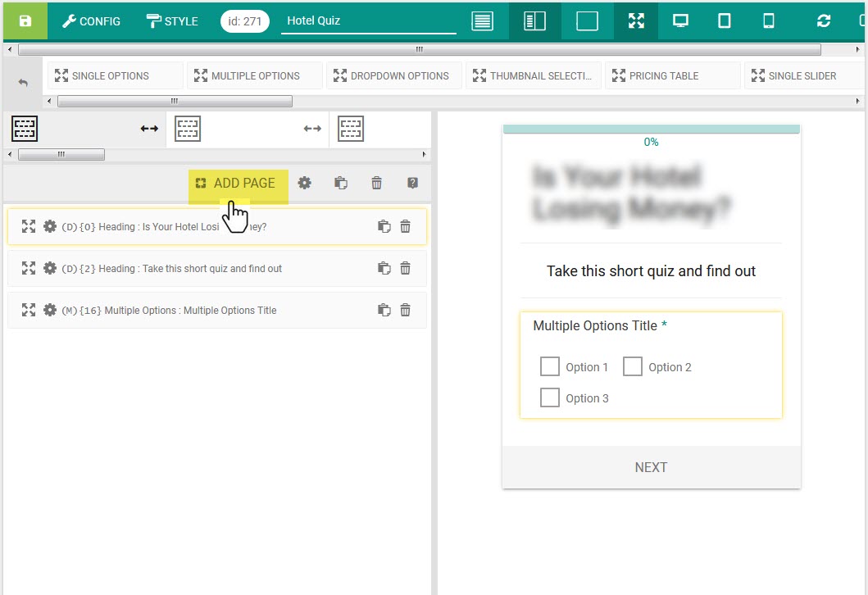Screen dimensions: 868x595
Task: Open settings gear of Is Your Hotel heading row
Action: point(50,226)
